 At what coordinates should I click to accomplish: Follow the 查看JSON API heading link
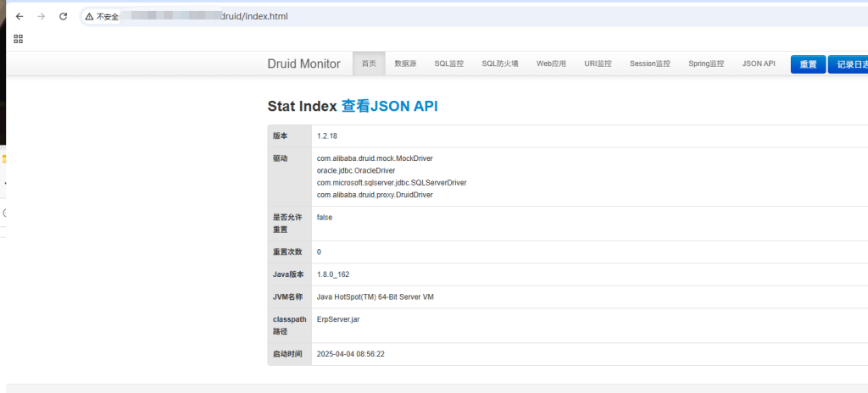coord(389,106)
